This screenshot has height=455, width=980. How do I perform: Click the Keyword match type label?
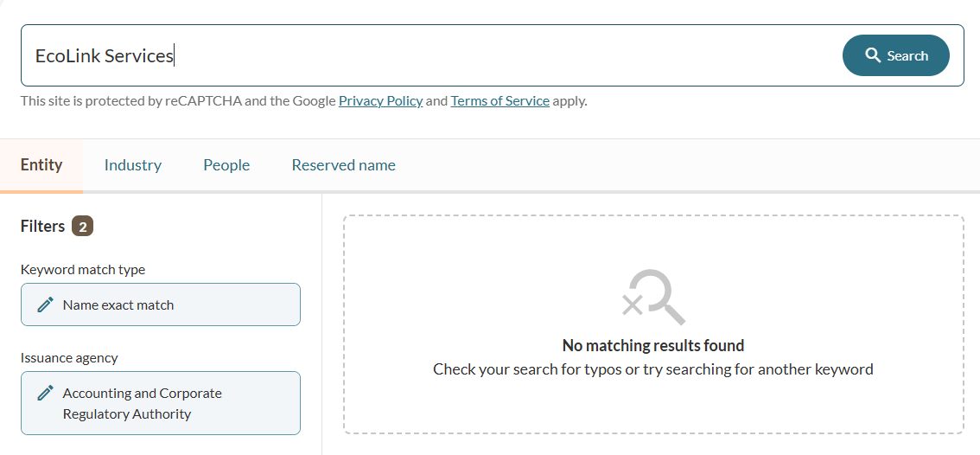coord(83,270)
